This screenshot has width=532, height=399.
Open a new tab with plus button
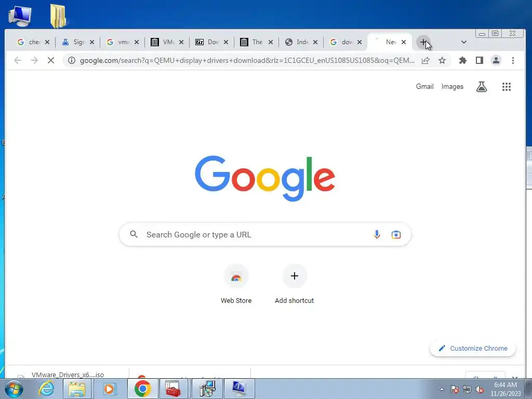point(423,42)
